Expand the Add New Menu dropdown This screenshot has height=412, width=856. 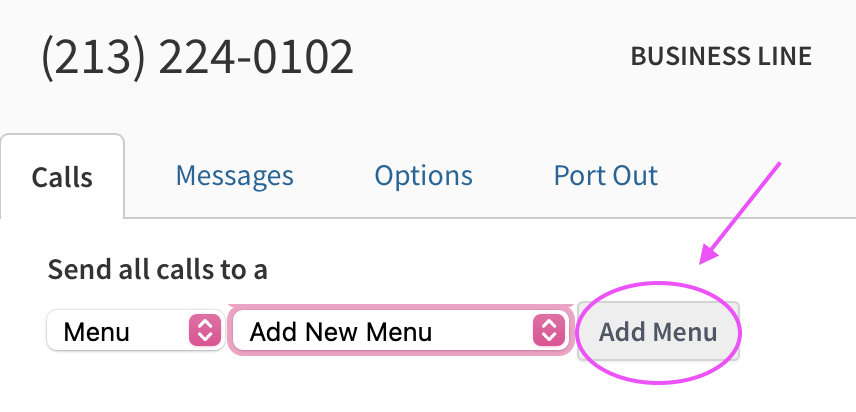[x=400, y=331]
